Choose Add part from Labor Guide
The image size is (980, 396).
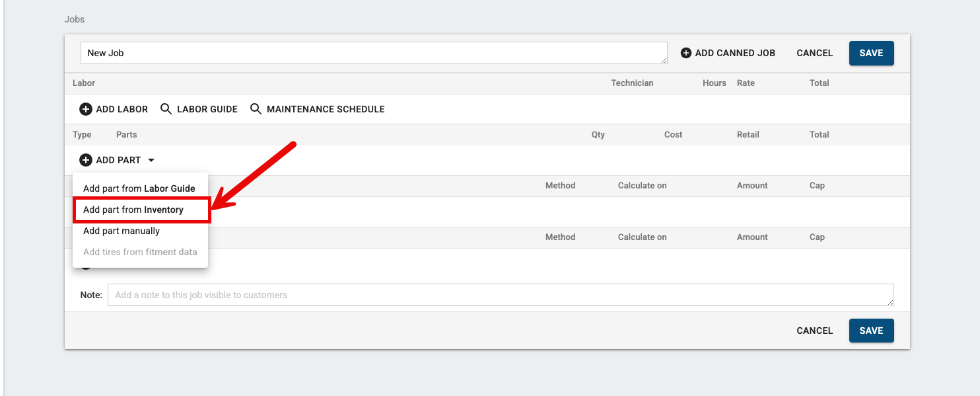click(x=139, y=188)
